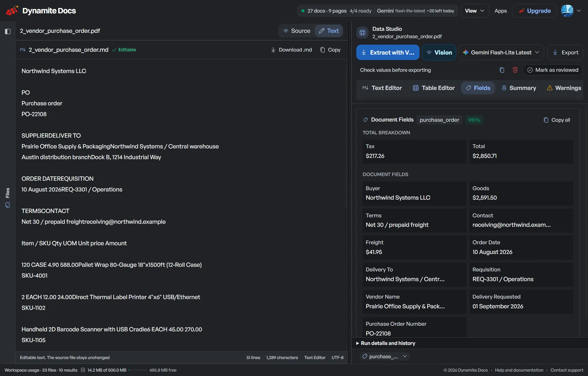Click the Goods $2,591.50 field
The image size is (588, 376).
[521, 193]
